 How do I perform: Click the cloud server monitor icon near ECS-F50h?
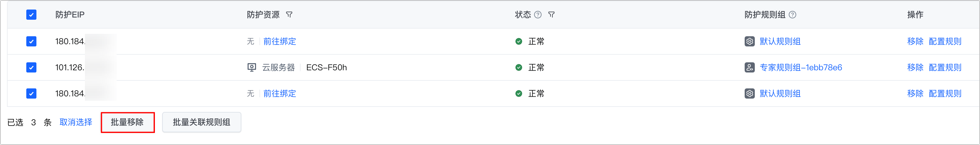252,67
